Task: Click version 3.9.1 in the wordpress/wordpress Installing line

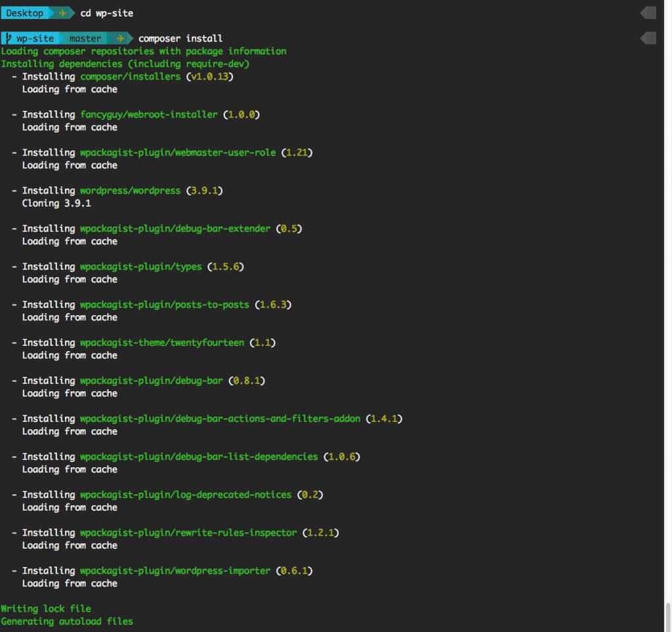Action: click(x=205, y=191)
